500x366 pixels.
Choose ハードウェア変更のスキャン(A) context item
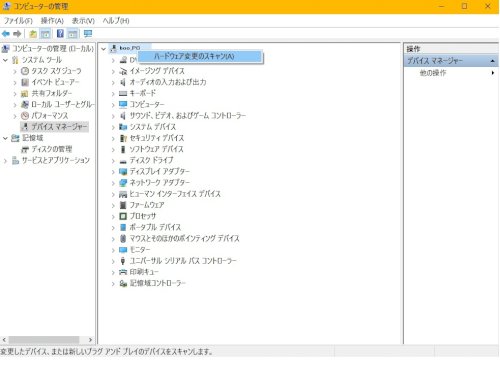200,56
